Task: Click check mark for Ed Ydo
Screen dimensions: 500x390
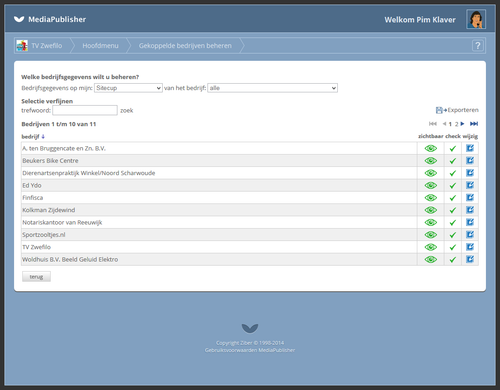Action: pos(453,186)
